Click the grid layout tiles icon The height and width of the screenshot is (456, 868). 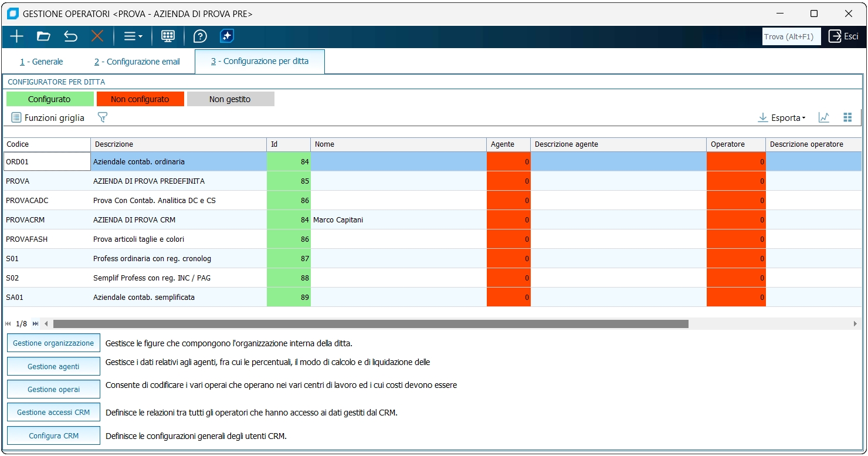847,118
